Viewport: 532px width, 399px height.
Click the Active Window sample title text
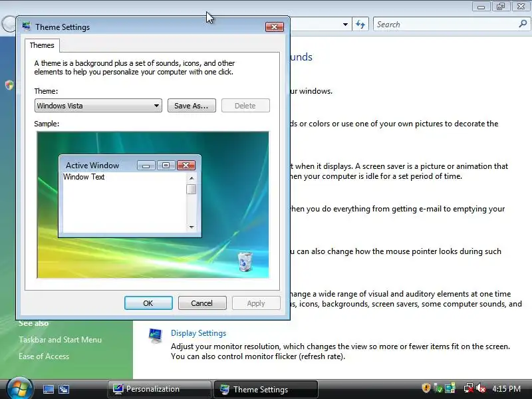(x=92, y=165)
